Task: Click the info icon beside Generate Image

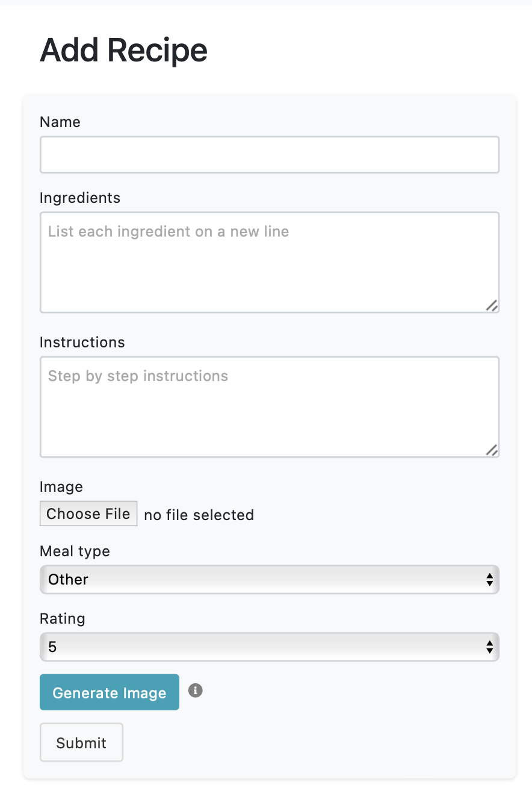Action: click(x=195, y=690)
